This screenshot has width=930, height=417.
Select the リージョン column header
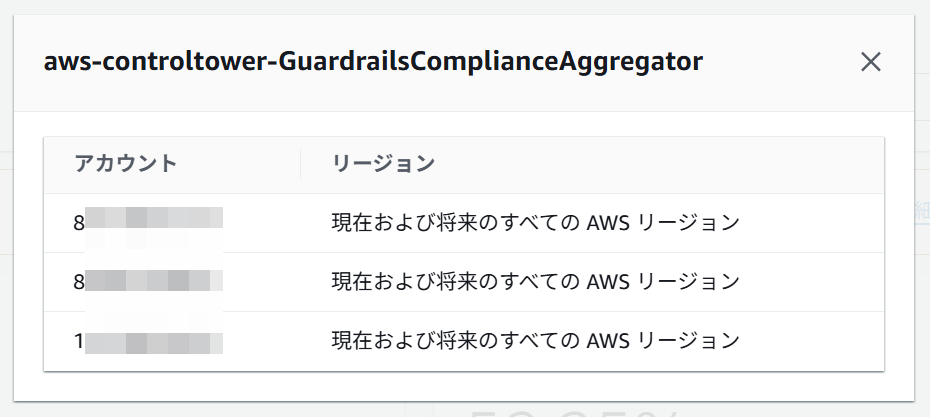pyautogui.click(x=383, y=164)
